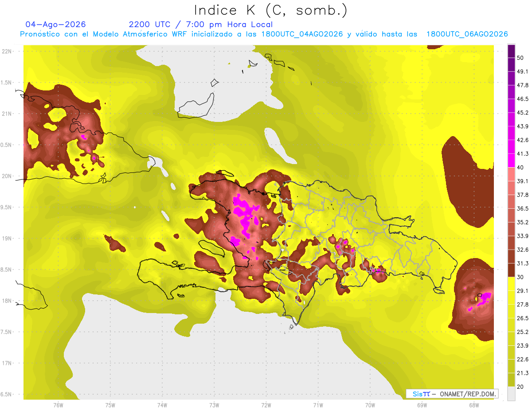Click the colorbar value '31.3'

523,263
